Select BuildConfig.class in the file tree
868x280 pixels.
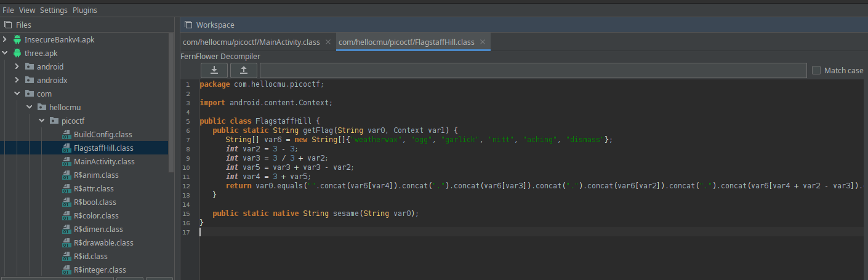(x=103, y=134)
